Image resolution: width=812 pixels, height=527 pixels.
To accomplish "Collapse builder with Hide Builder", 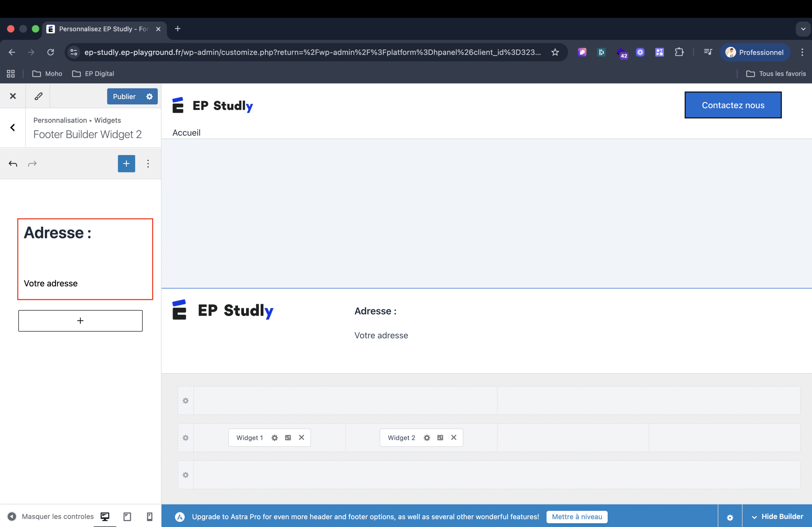I will (x=777, y=516).
